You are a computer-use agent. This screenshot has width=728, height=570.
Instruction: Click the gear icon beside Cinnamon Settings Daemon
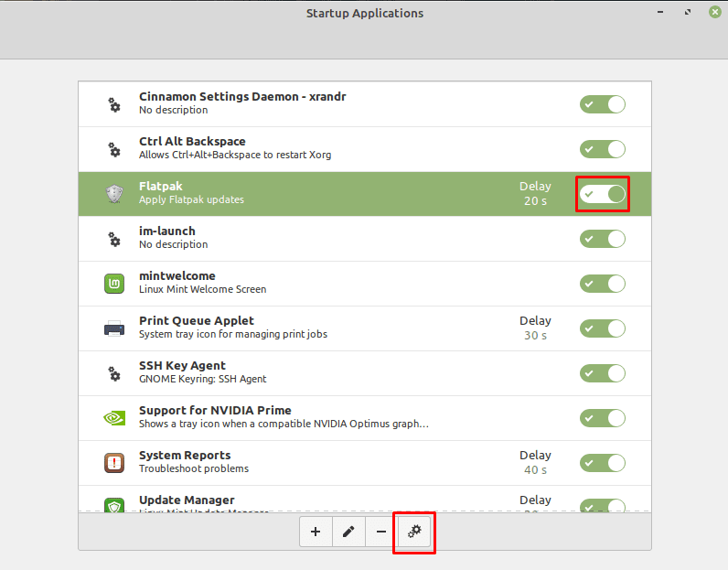114,104
